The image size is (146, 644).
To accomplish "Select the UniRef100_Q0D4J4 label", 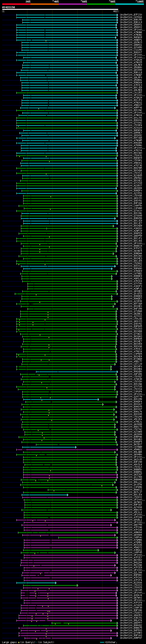I will click(131, 595).
